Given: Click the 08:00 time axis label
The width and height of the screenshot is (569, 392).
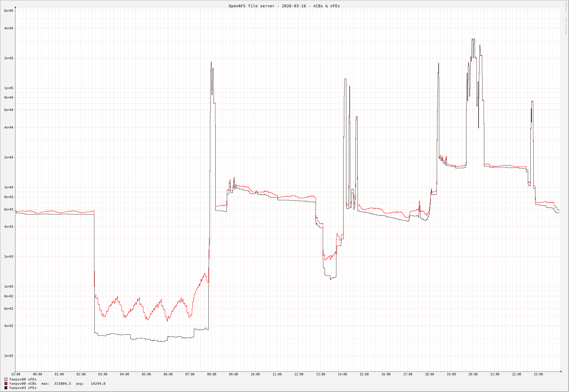Looking at the screenshot, I should pyautogui.click(x=212, y=374).
